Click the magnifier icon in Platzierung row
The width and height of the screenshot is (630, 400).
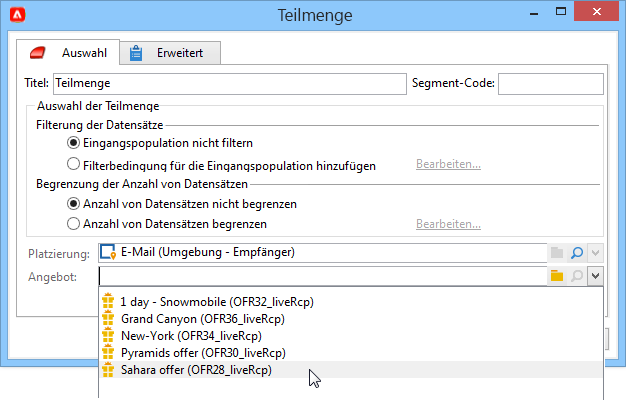[x=577, y=253]
